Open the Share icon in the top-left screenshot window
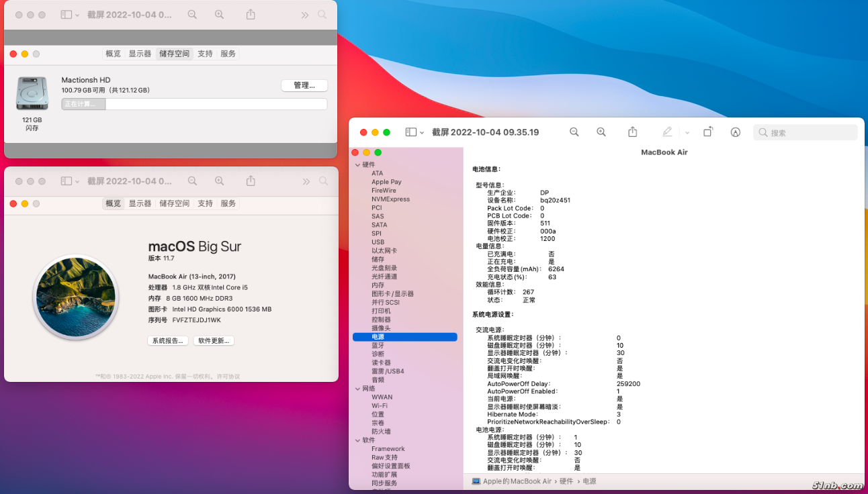The width and height of the screenshot is (868, 494). [x=250, y=14]
